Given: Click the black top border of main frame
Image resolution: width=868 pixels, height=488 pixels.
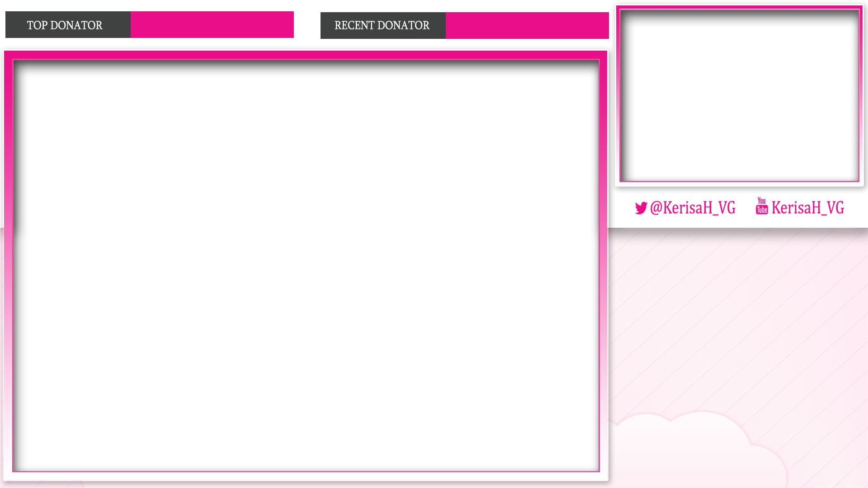Looking at the screenshot, I should tap(306, 69).
